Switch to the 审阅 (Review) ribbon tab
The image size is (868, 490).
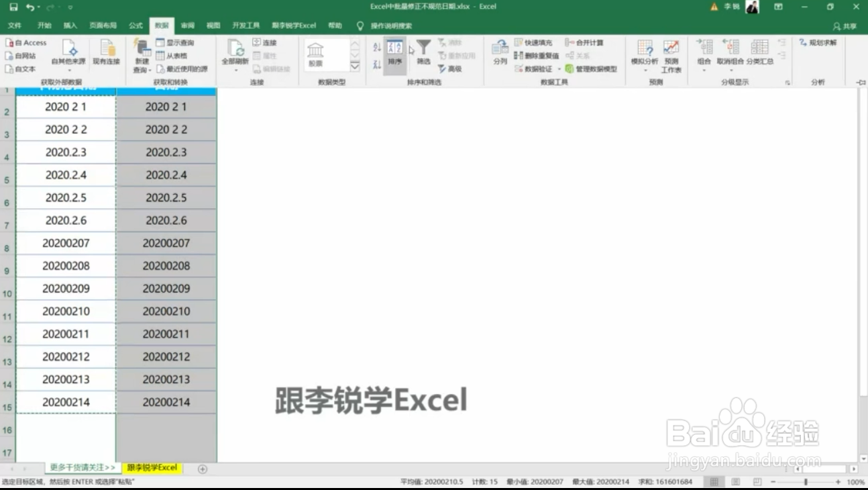pyautogui.click(x=188, y=26)
